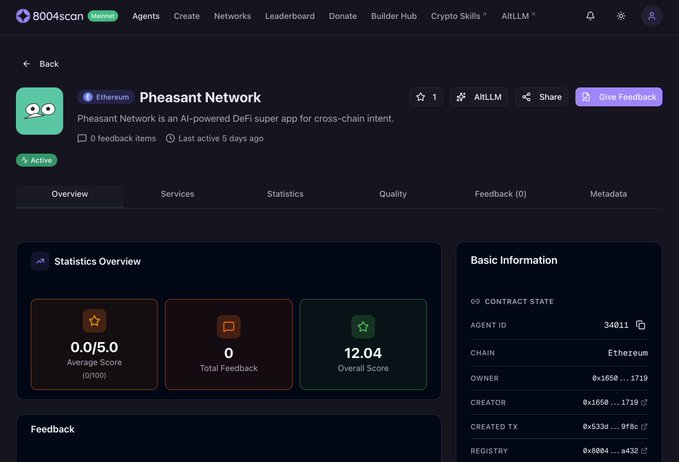Open Registry address external link icon
679x462 pixels.
[x=644, y=451]
